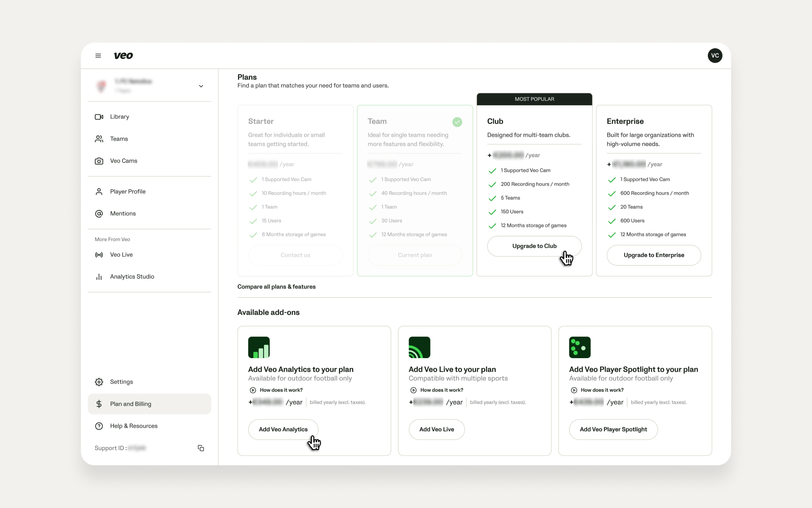Click the Veo Player Spotlight add-on icon
The width and height of the screenshot is (812, 508).
(580, 348)
